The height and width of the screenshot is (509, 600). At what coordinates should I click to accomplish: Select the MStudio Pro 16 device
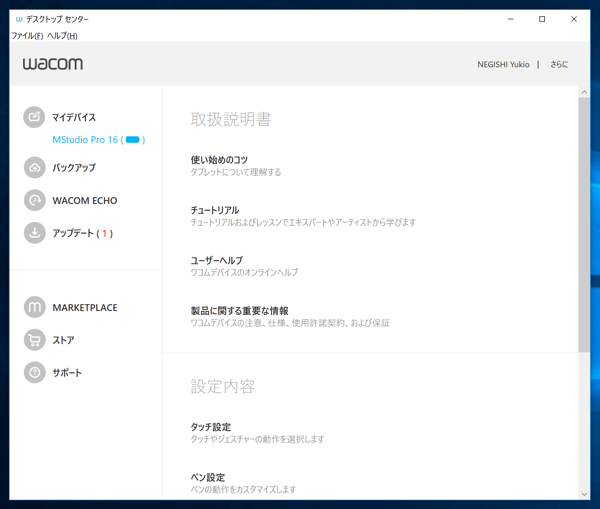tap(98, 140)
